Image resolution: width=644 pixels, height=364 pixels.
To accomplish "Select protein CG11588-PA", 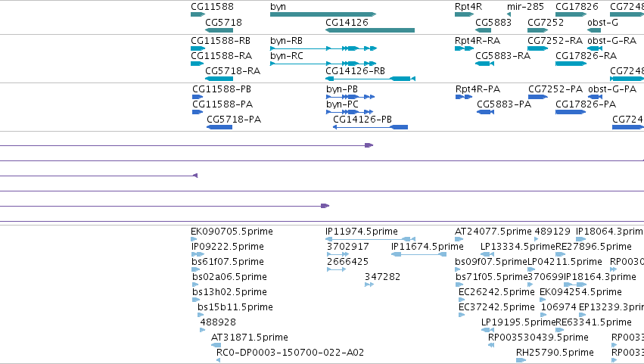I will click(222, 104).
